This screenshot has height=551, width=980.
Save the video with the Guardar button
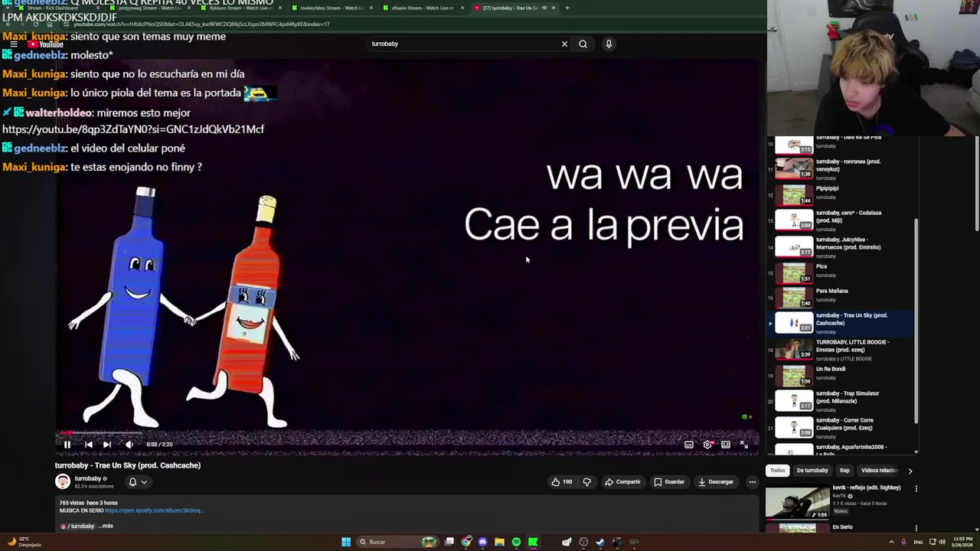coord(669,482)
